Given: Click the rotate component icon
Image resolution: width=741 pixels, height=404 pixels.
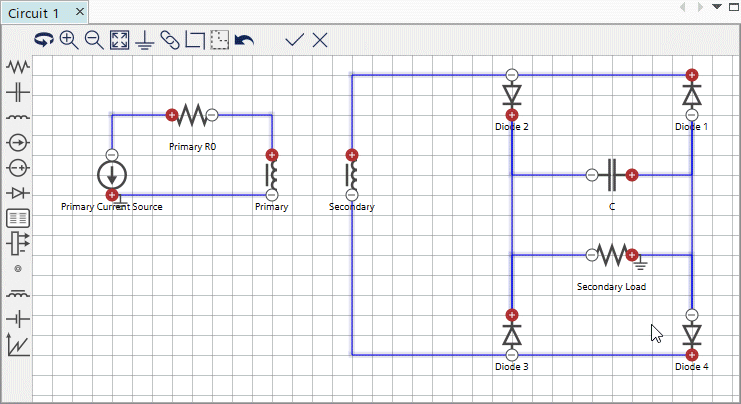Looking at the screenshot, I should [44, 40].
